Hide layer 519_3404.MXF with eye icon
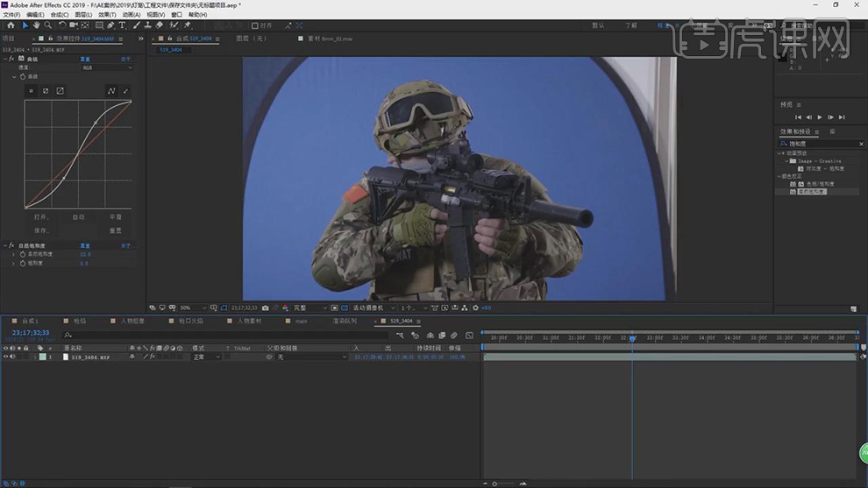This screenshot has height=488, width=868. 5,357
